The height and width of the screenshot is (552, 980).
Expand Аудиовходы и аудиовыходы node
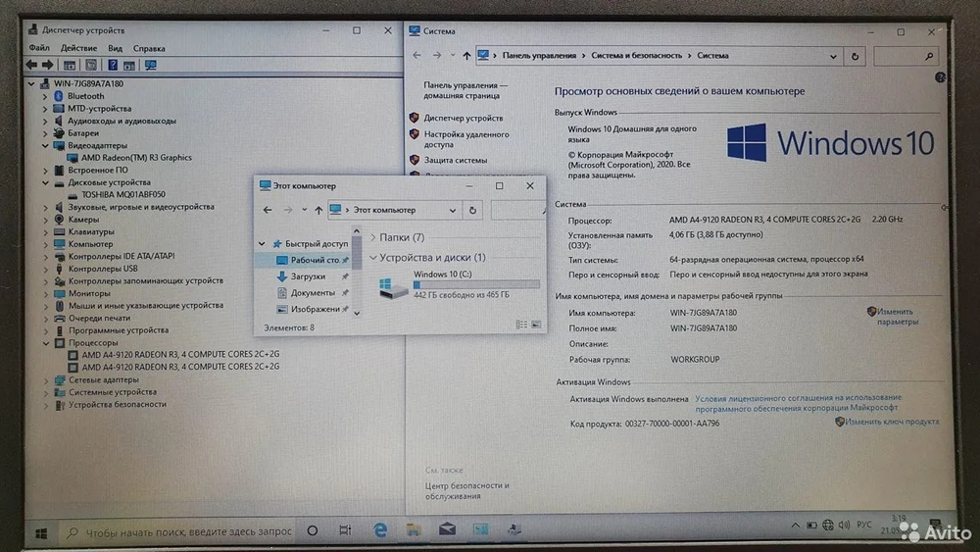(45, 121)
